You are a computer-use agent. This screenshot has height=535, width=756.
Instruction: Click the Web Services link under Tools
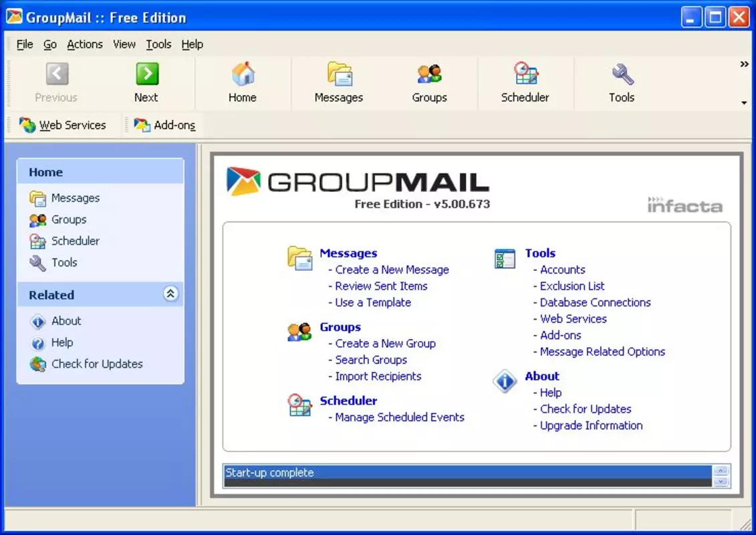tap(574, 319)
